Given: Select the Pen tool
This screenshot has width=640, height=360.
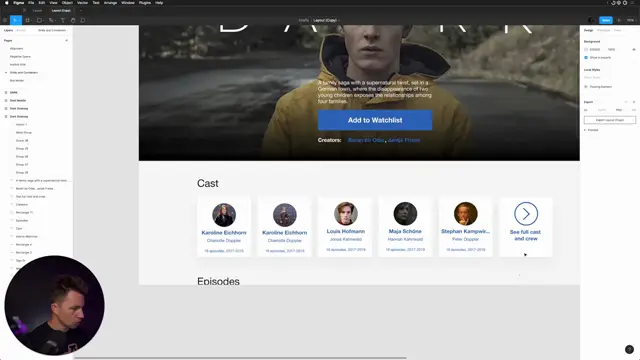Looking at the screenshot, I should click(51, 20).
